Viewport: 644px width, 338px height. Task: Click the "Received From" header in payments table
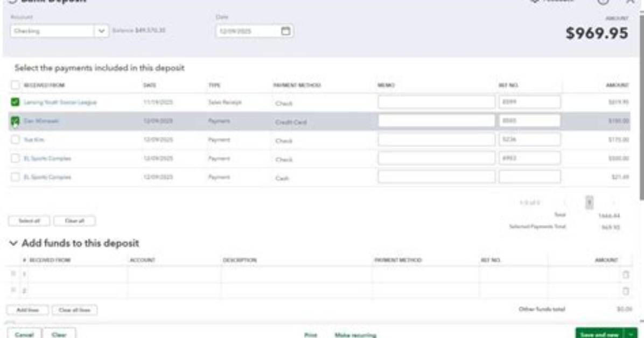(x=44, y=85)
